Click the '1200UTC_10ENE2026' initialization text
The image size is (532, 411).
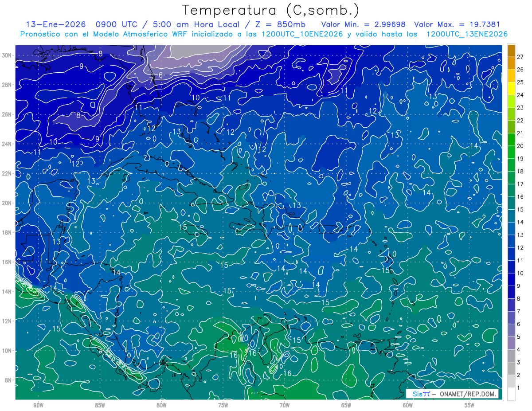pyautogui.click(x=303, y=34)
